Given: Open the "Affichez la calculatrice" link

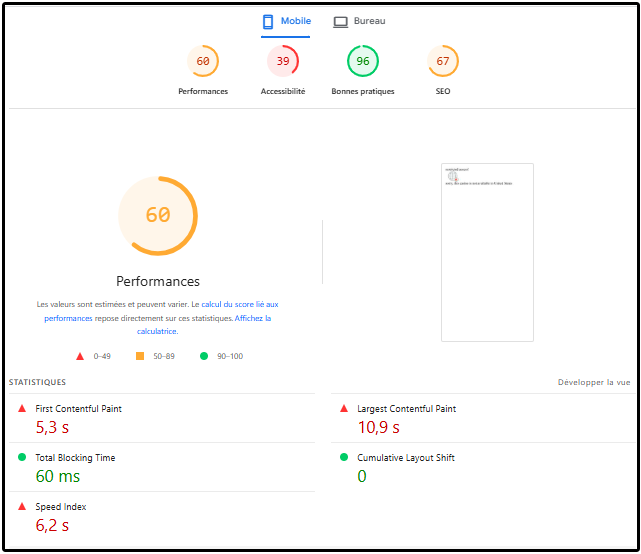Looking at the screenshot, I should pos(252,318).
